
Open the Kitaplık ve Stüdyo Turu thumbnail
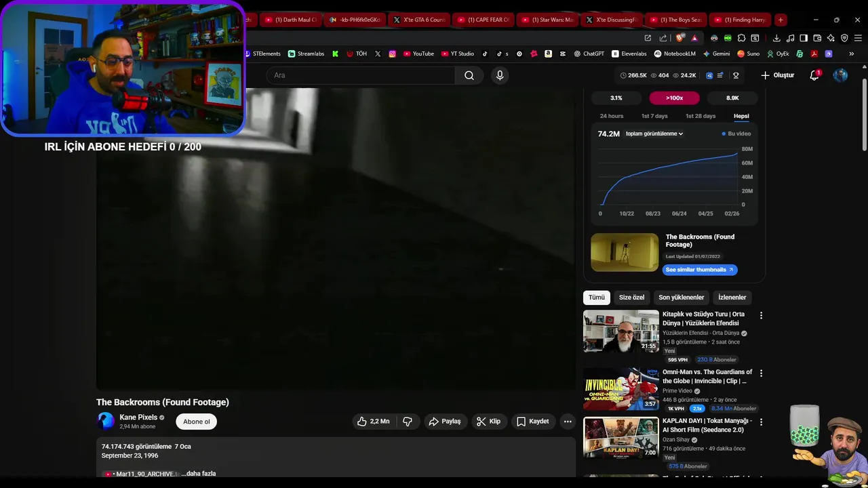point(621,331)
